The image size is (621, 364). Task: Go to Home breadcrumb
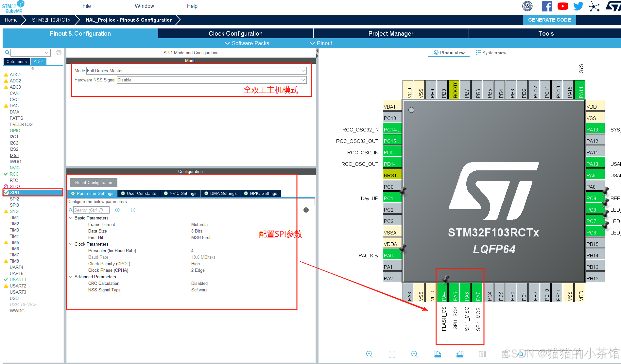[x=11, y=20]
